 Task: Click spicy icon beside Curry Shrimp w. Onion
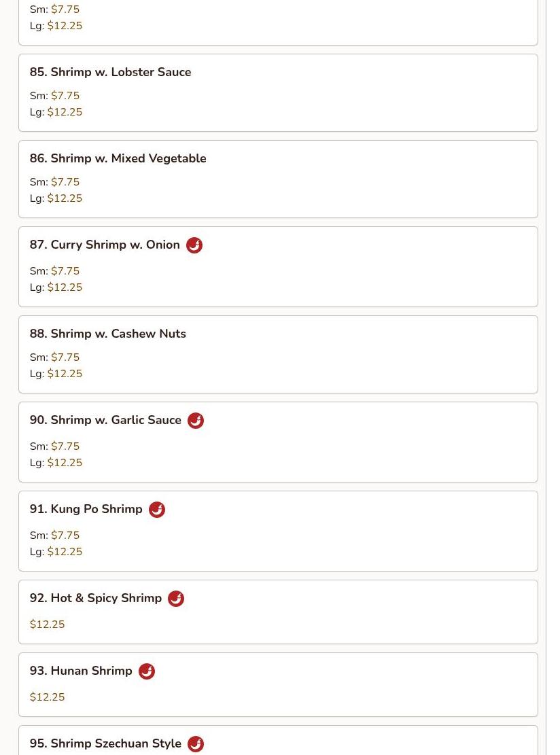point(194,245)
